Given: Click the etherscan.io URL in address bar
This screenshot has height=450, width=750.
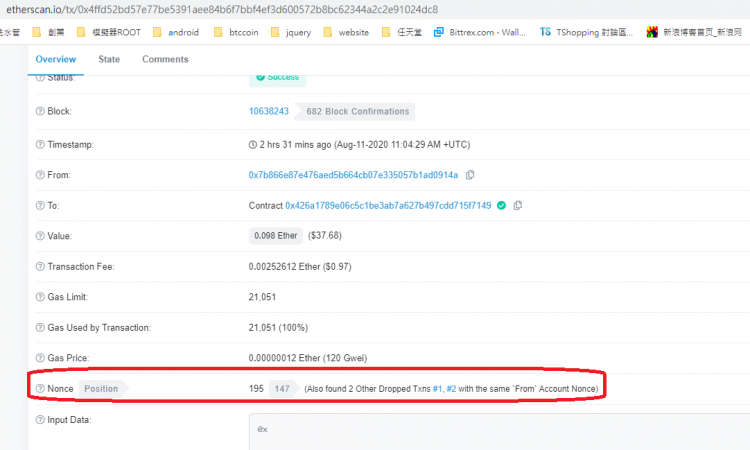Looking at the screenshot, I should click(222, 10).
